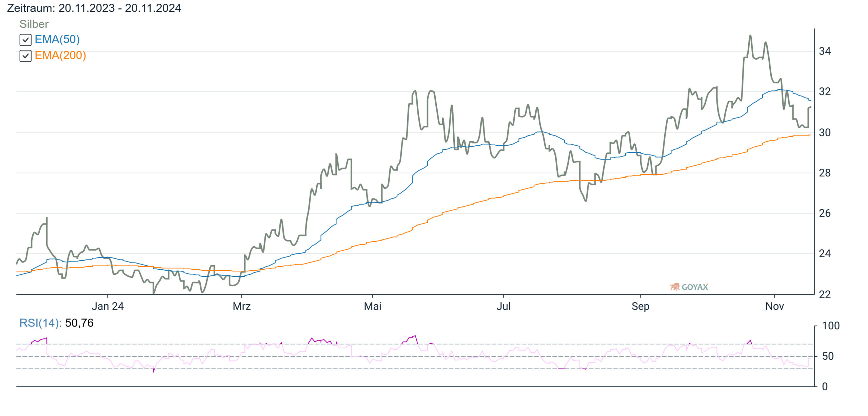The height and width of the screenshot is (416, 868).
Task: Select the Sep axis marker
Action: pyautogui.click(x=640, y=306)
